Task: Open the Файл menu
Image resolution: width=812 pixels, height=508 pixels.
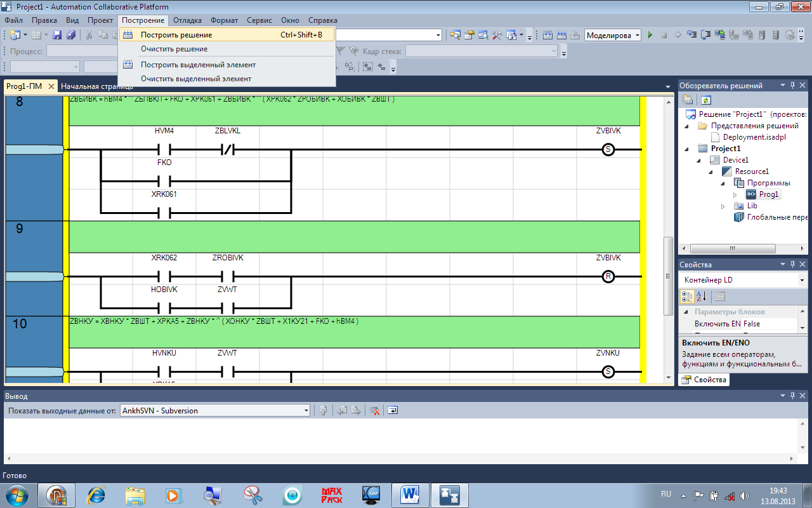Action: tap(13, 20)
